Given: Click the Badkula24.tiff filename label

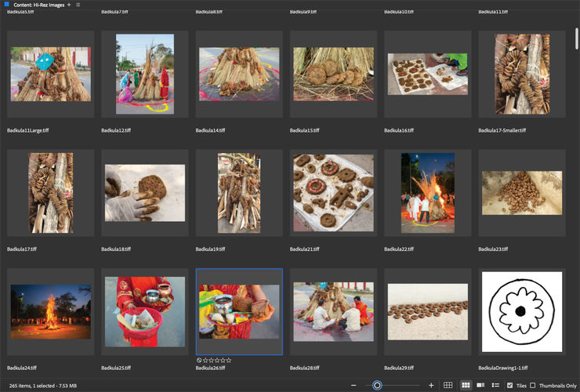Looking at the screenshot, I should pos(21,368).
